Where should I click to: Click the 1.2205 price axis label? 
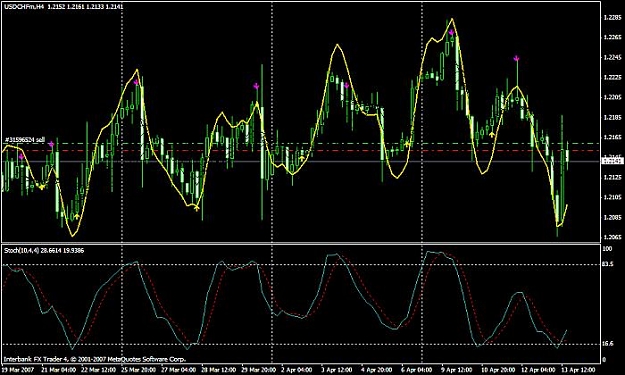612,97
